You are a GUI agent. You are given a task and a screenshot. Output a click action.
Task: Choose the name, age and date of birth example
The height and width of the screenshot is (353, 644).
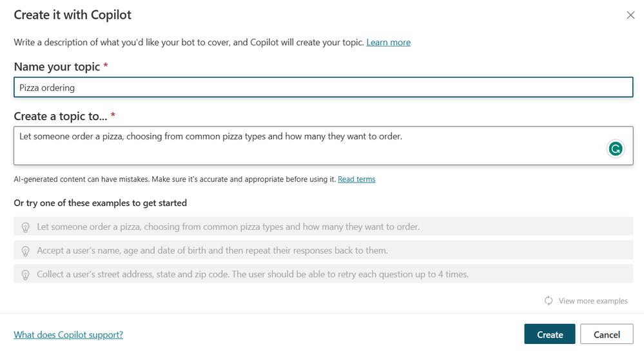[x=212, y=250]
